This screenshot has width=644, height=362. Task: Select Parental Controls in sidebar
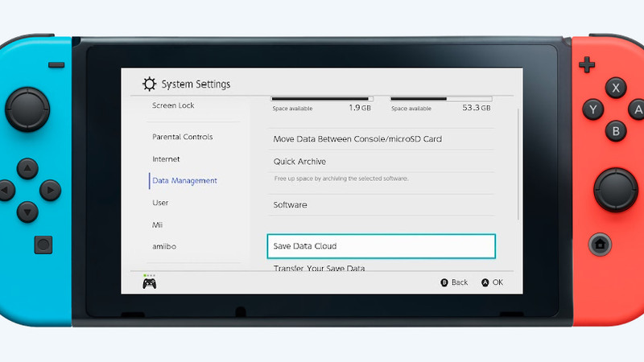click(x=183, y=137)
